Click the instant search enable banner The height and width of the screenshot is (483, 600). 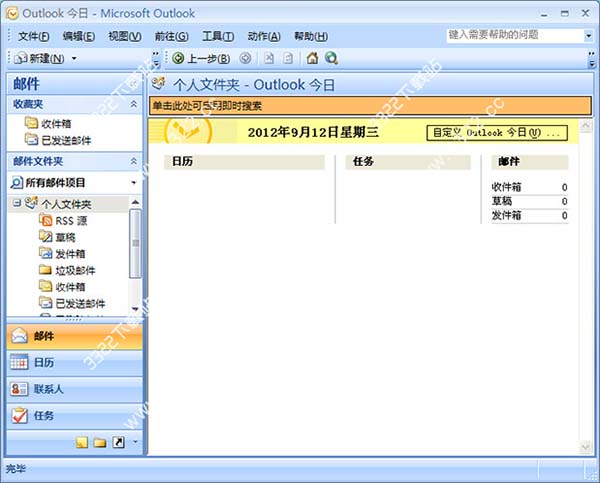pos(370,106)
